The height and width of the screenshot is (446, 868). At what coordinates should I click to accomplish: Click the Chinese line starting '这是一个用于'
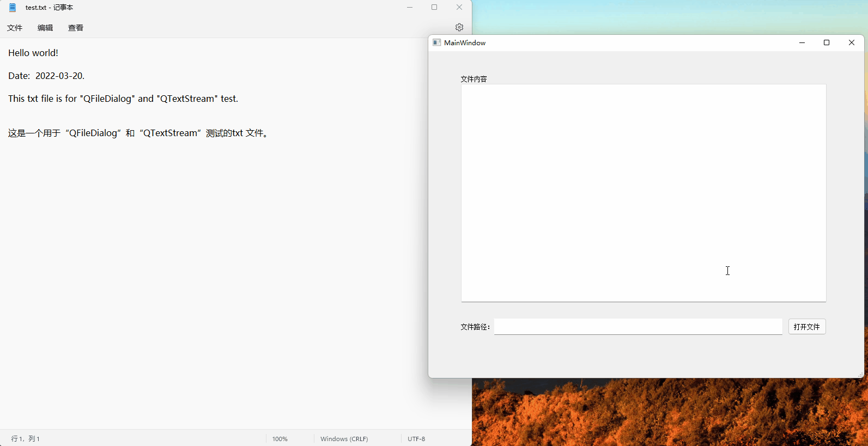[139, 133]
